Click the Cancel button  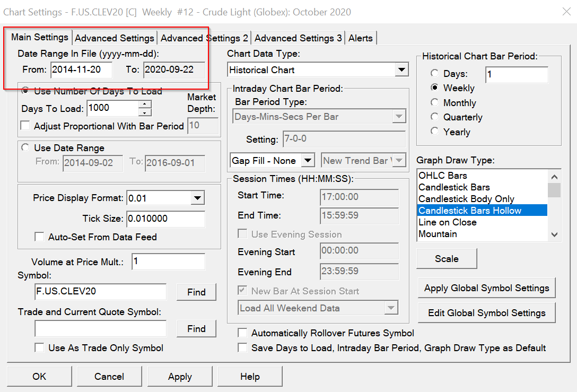tap(109, 376)
